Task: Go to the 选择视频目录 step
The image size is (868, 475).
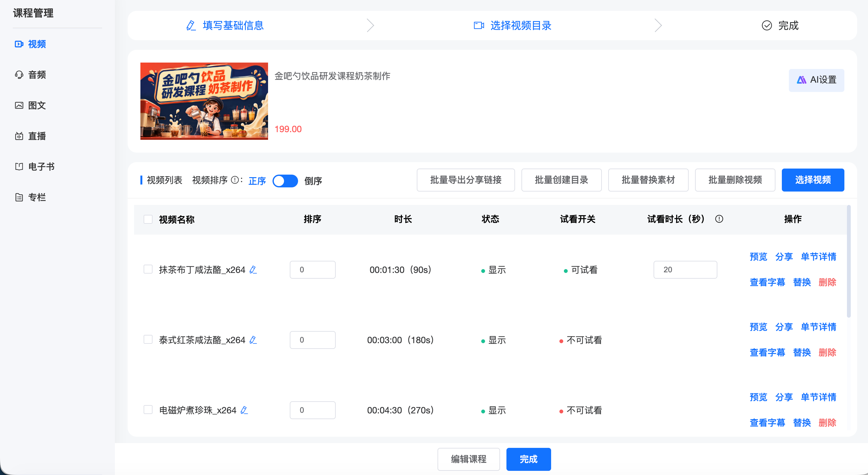Action: (513, 25)
